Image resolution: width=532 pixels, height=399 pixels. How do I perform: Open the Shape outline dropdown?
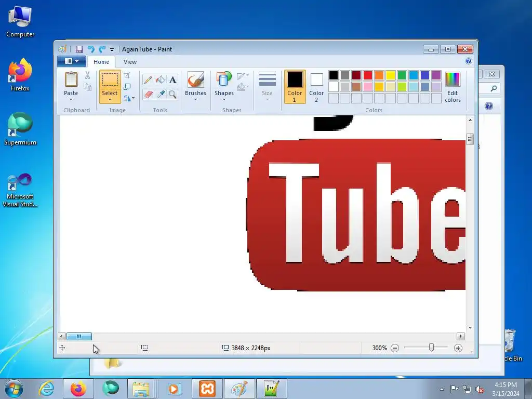pyautogui.click(x=243, y=76)
